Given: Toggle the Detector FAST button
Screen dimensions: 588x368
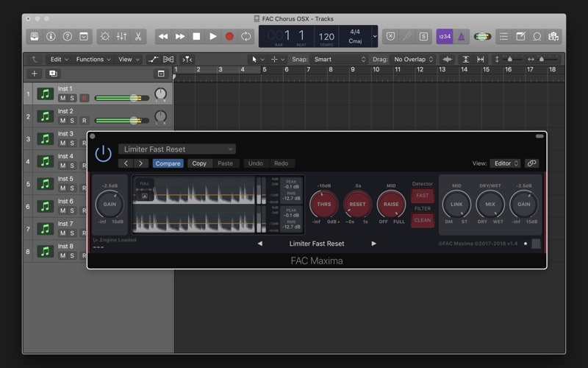Looking at the screenshot, I should 422,195.
